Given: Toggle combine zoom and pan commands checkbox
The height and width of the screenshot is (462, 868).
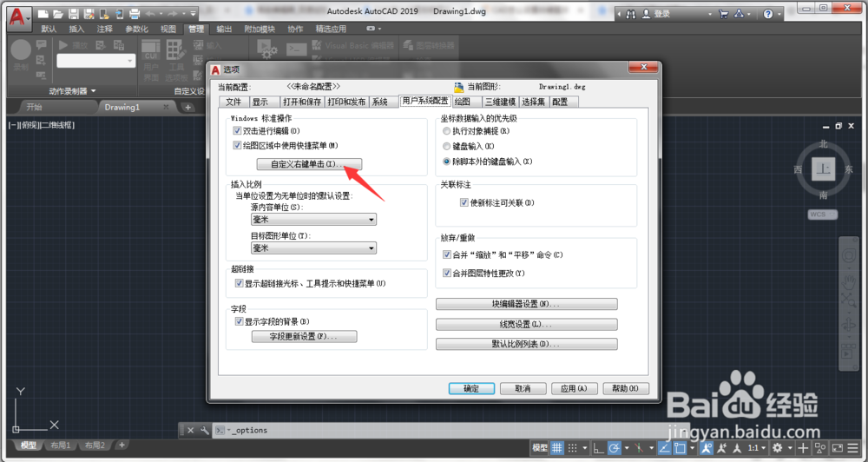Looking at the screenshot, I should coord(447,254).
